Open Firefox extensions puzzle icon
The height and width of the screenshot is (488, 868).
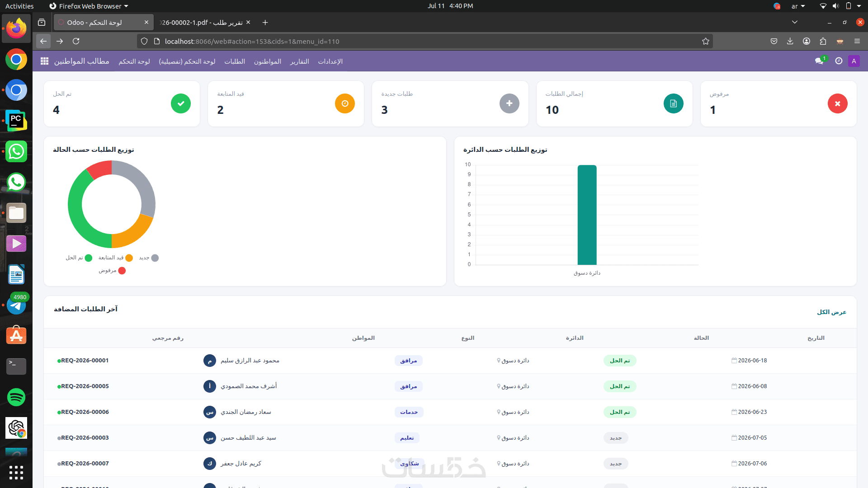click(823, 41)
